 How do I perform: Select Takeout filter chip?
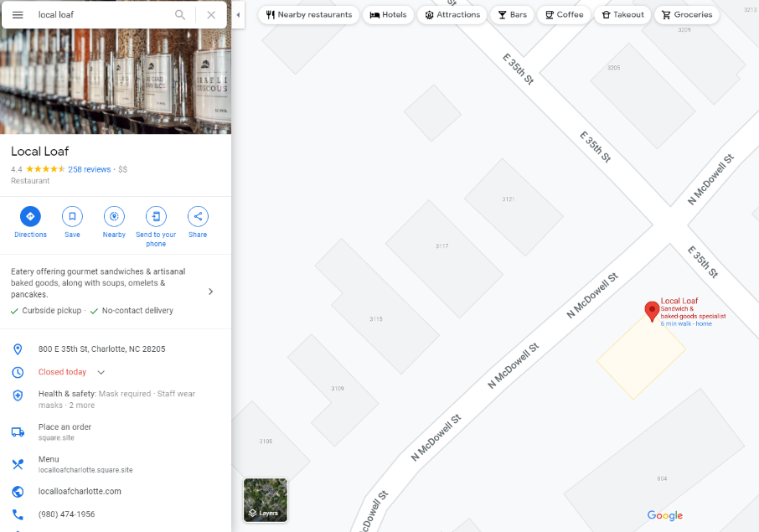[x=622, y=14]
